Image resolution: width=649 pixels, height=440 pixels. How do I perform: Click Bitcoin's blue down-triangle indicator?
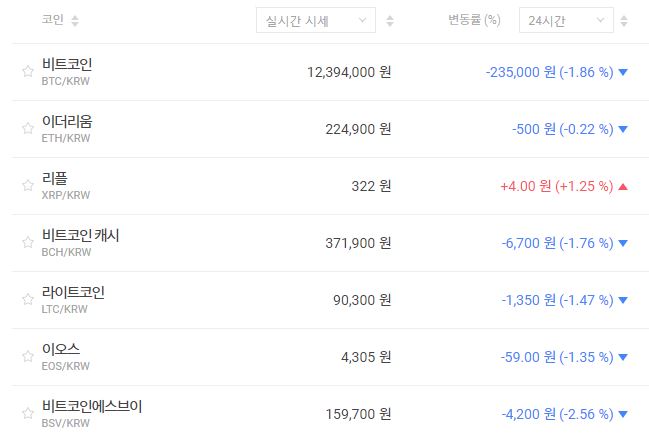pyautogui.click(x=623, y=72)
